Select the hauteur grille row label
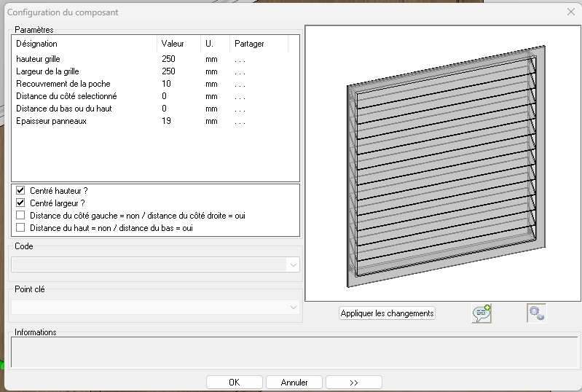Screen dimensions: 582x392 (x=38, y=59)
